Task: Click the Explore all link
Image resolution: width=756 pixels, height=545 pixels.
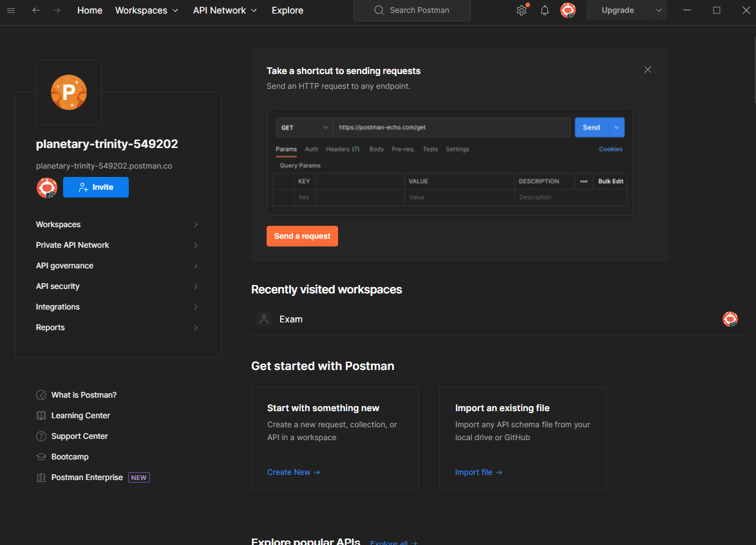Action: pyautogui.click(x=393, y=542)
